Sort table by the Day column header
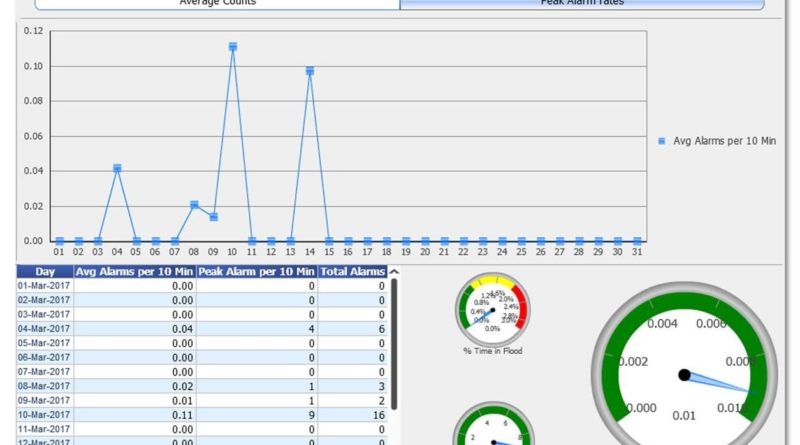Image resolution: width=800 pixels, height=445 pixels. pyautogui.click(x=45, y=272)
